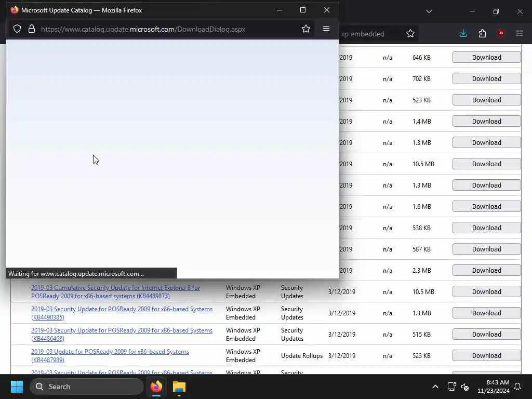532x399 pixels.
Task: Open the popup window's hamburger menu
Action: pyautogui.click(x=326, y=29)
